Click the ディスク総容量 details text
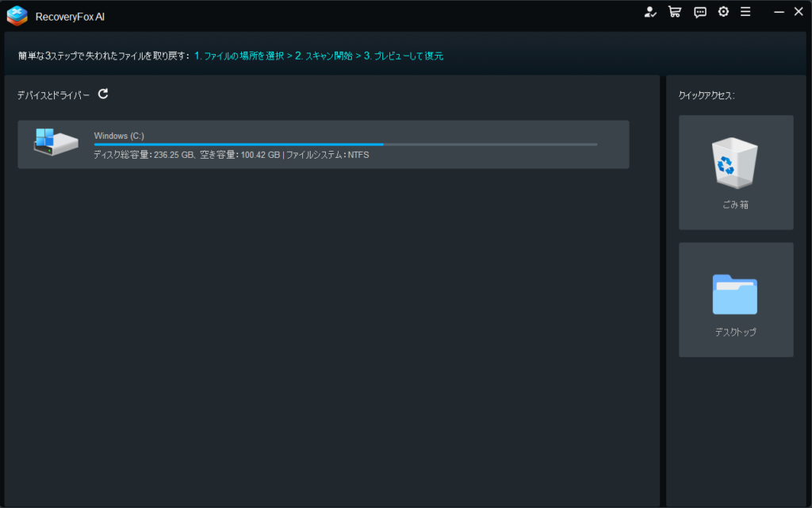This screenshot has width=812, height=508. point(231,155)
